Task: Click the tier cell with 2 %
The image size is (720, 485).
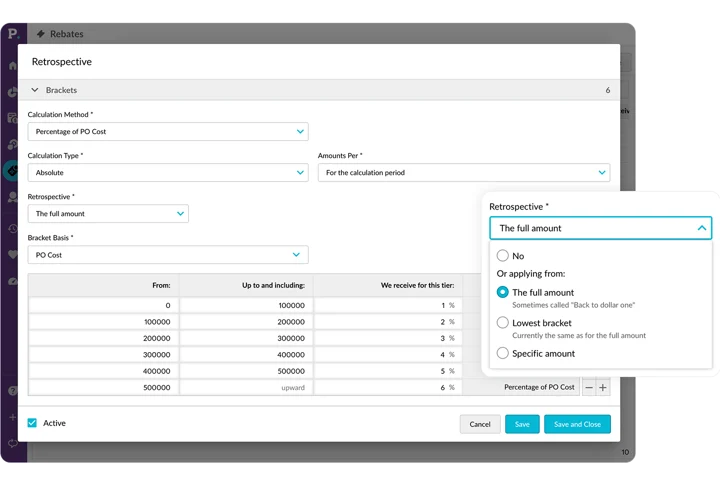Action: (x=388, y=322)
